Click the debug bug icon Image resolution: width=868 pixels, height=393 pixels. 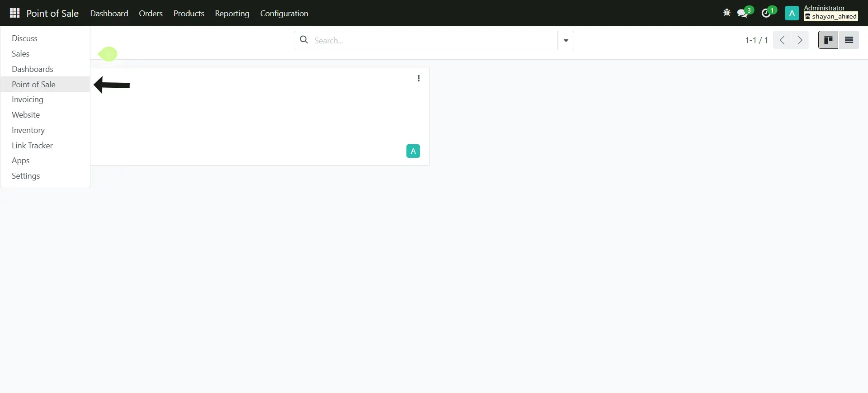726,13
